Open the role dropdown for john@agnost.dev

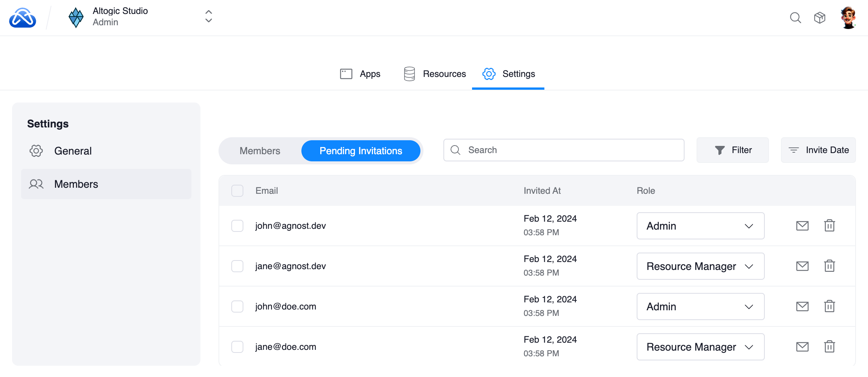coord(700,226)
